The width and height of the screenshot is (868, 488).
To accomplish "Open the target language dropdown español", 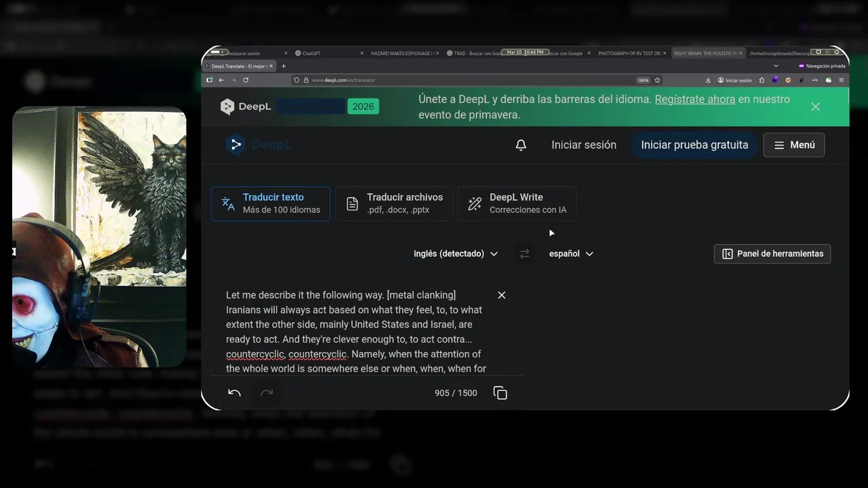I will pyautogui.click(x=571, y=253).
